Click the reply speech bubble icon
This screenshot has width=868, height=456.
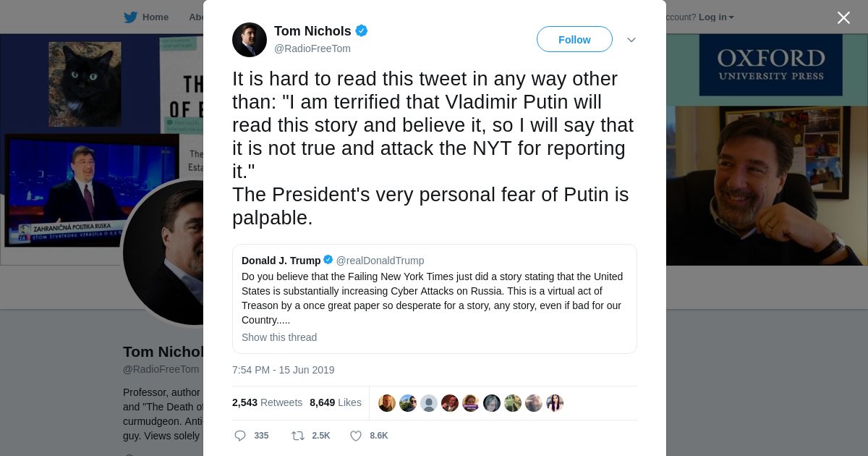tap(240, 436)
